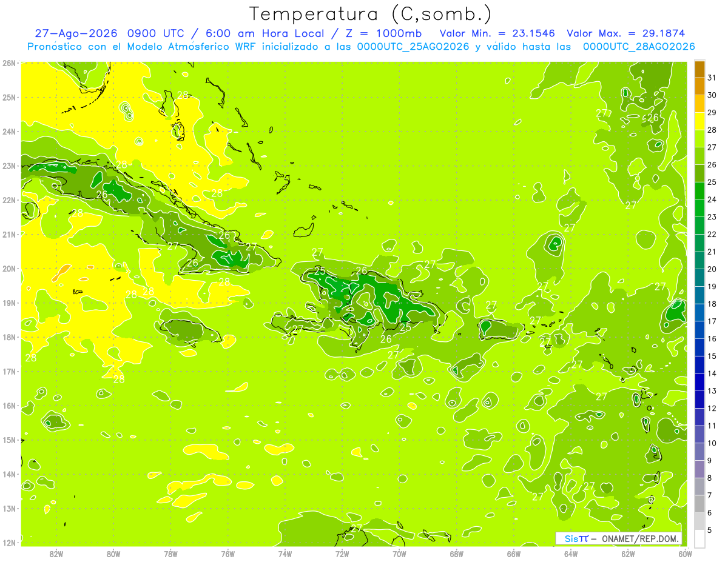Click the number 23 on the color bar
This screenshot has height=562, width=728.
coord(712,217)
